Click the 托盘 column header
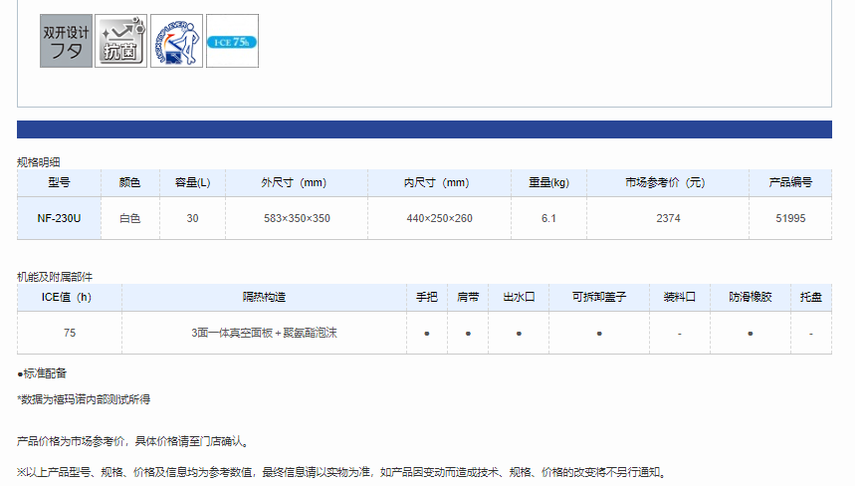Image resolution: width=868 pixels, height=486 pixels. [x=811, y=297]
